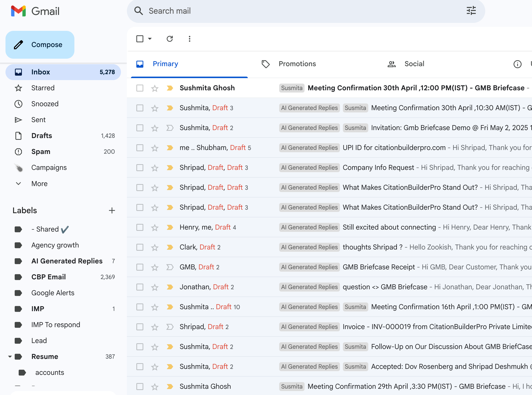Toggle importance marker on question <> GMB Briefcase email
Screen dimensions: 532x395
(x=170, y=287)
